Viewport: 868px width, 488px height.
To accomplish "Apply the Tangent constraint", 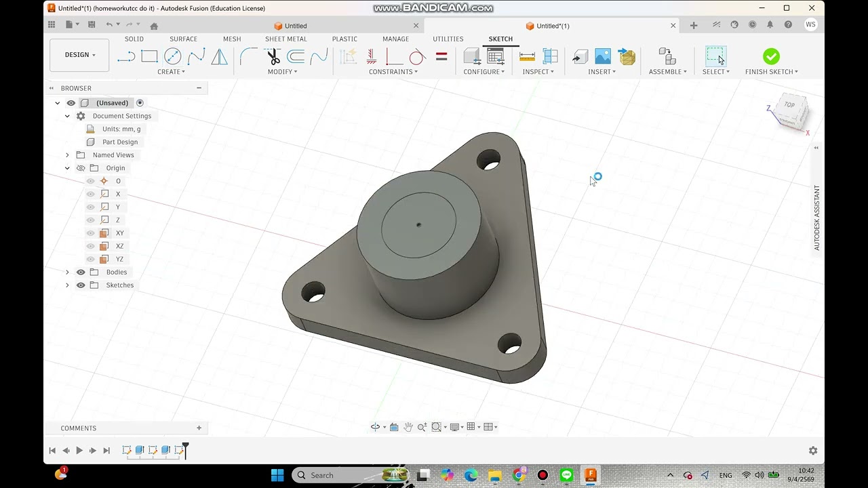I will click(418, 57).
